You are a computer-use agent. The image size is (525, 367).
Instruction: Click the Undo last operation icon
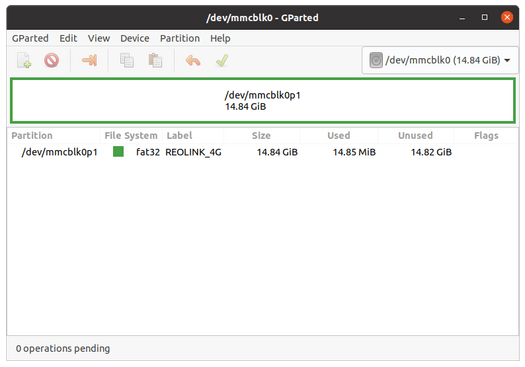tap(193, 61)
